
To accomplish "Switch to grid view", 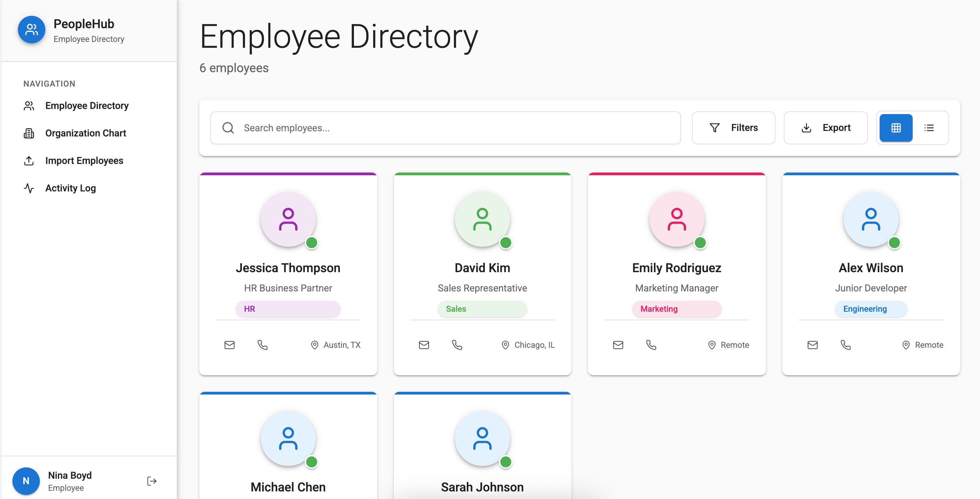I will click(x=896, y=128).
